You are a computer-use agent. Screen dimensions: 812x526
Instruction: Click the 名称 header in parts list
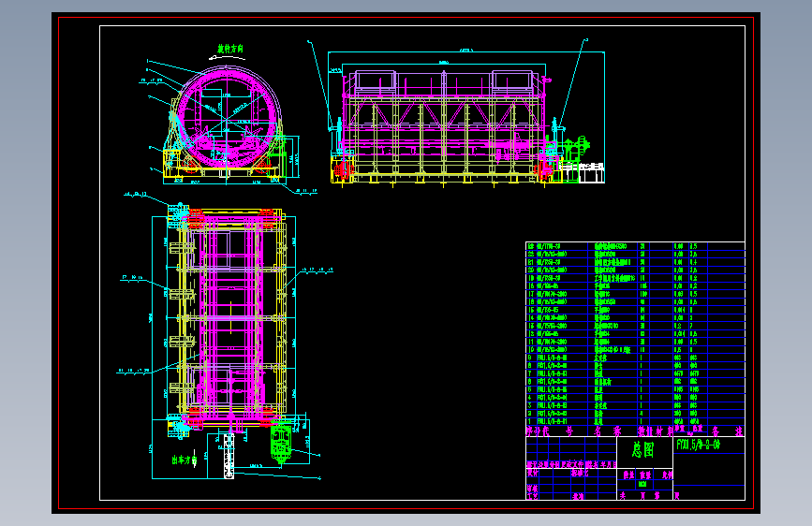pos(607,431)
